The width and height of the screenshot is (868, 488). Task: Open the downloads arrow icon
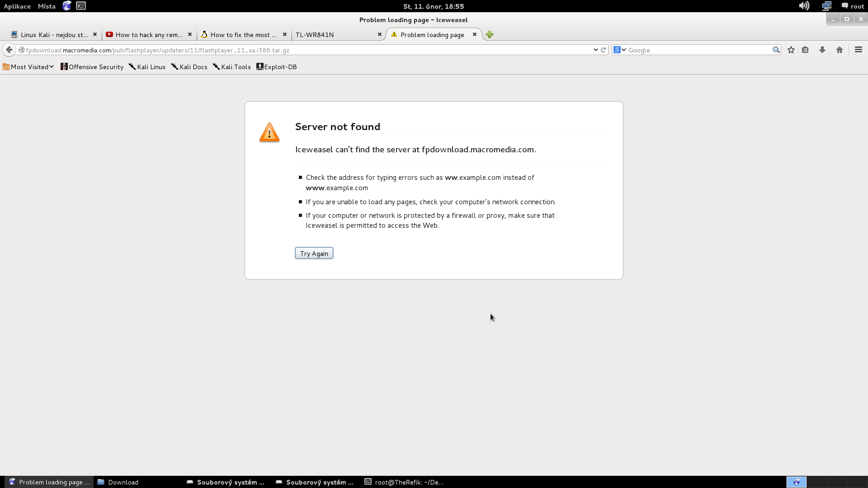(822, 50)
